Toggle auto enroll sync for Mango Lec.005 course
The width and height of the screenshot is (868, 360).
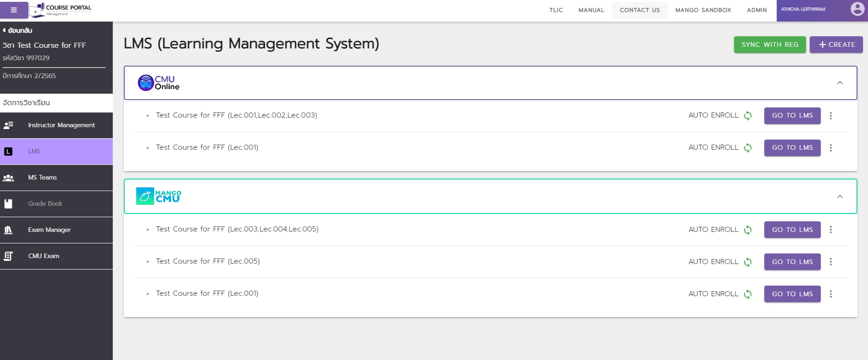click(748, 262)
